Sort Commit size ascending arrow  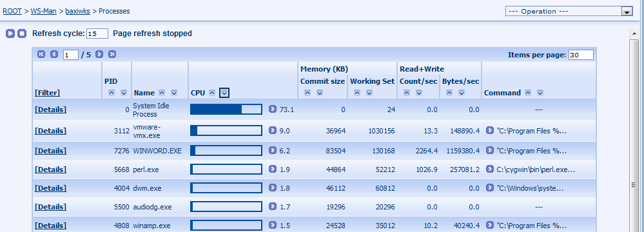coord(307,93)
